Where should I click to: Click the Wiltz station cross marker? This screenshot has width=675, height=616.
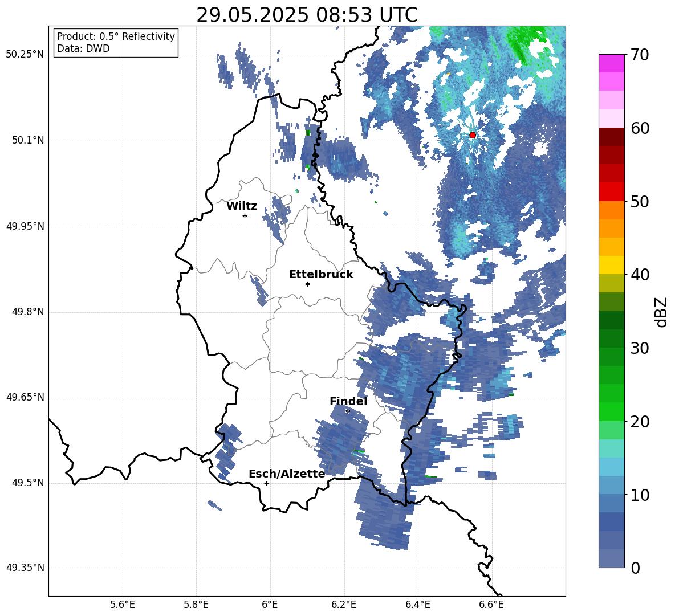click(x=245, y=215)
